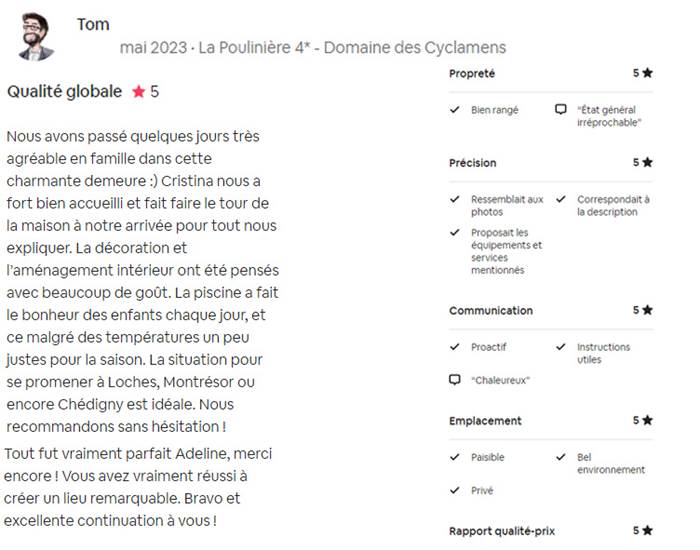Click the red star next to Qualité globale
Viewport: 700px width, 550px height.
pos(139,92)
